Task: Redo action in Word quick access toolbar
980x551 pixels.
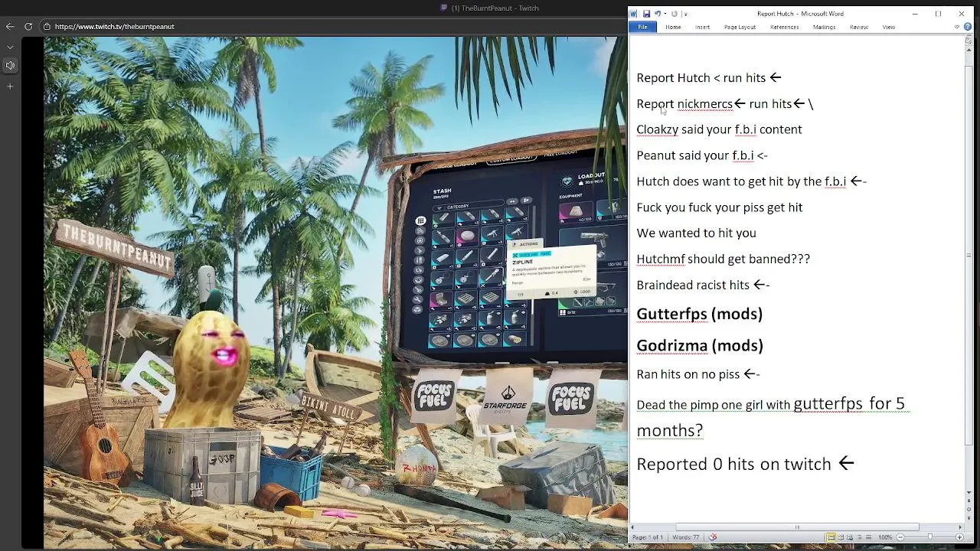Action: click(675, 14)
